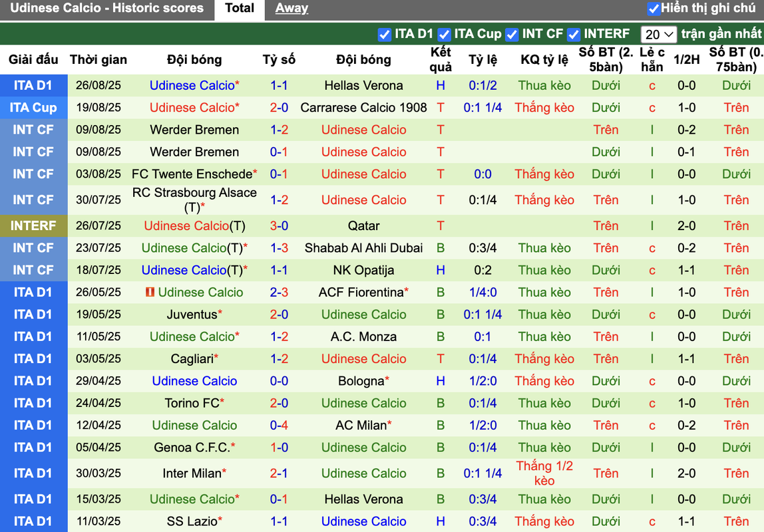Select NK Opatija team name
Viewport: 764px width, 532px height.
click(363, 270)
